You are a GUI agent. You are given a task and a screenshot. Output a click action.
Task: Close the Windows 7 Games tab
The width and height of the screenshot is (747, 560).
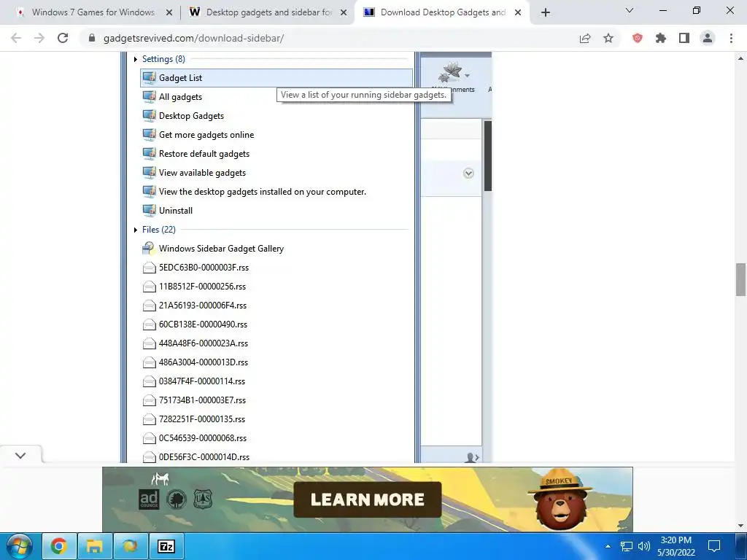169,13
